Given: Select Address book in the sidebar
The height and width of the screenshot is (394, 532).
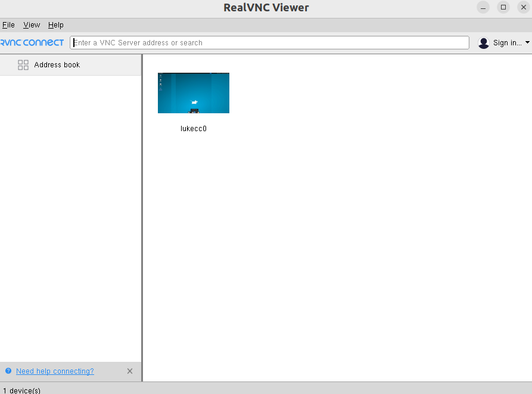Looking at the screenshot, I should 70,65.
